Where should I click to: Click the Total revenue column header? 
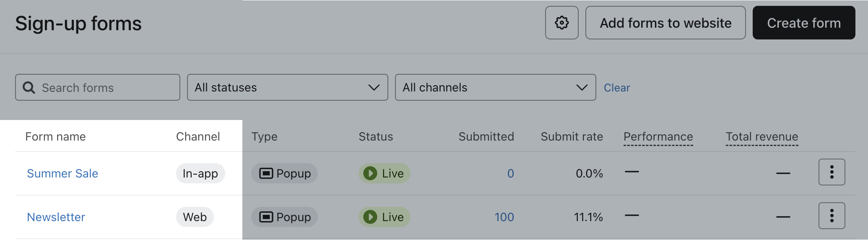click(761, 137)
